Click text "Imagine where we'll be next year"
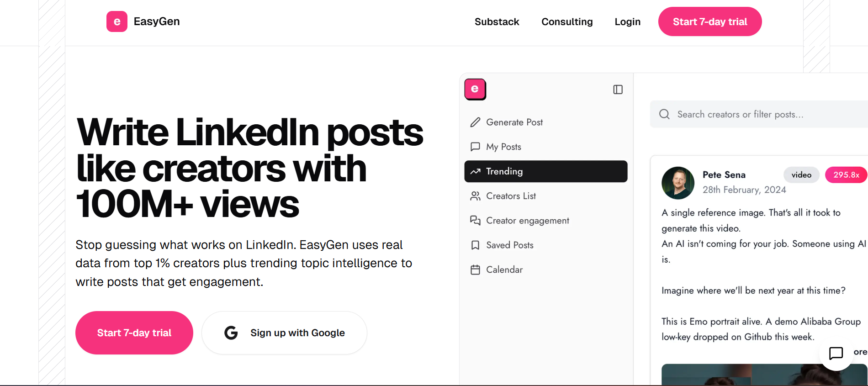The image size is (868, 386). (728, 291)
